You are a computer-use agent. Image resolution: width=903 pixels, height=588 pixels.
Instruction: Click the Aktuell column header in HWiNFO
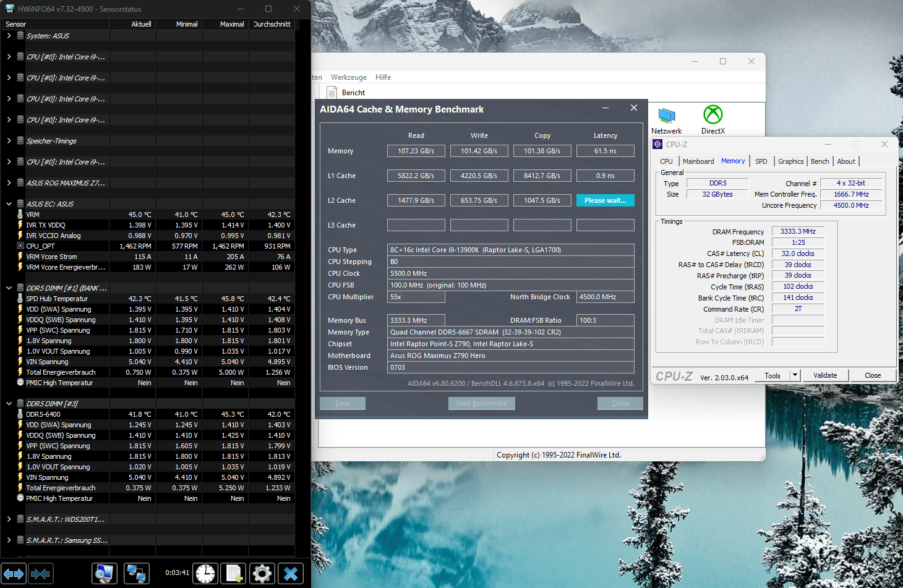132,24
